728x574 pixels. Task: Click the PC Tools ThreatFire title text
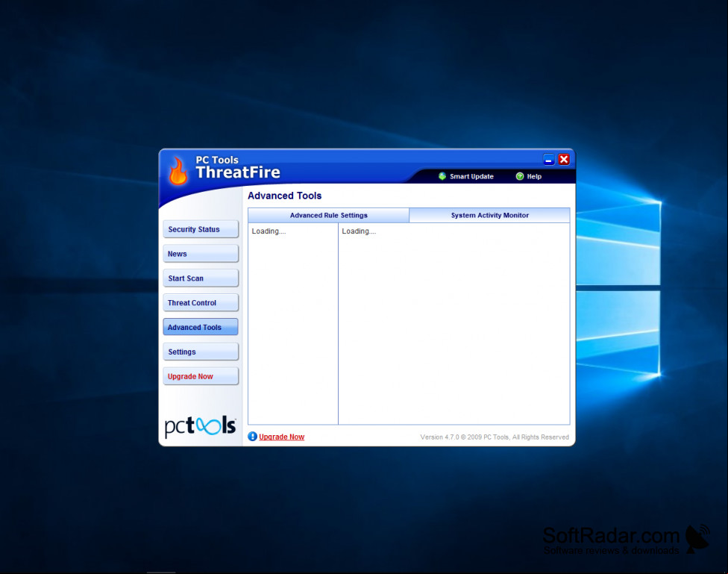(238, 167)
